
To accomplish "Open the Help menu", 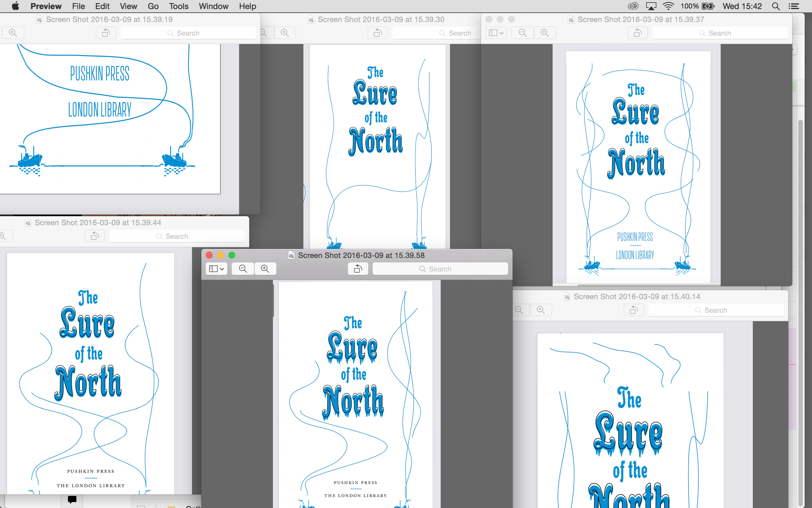I will click(x=248, y=6).
